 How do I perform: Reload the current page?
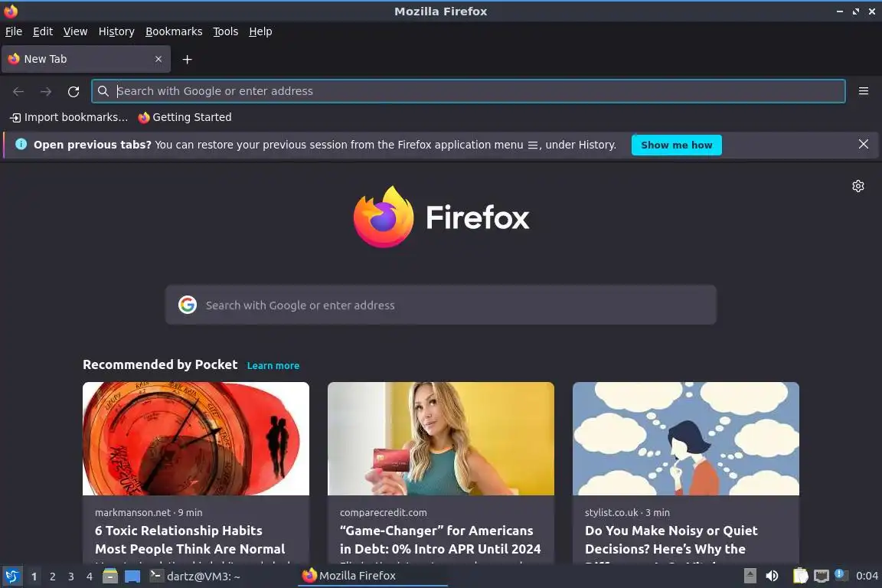pos(73,91)
